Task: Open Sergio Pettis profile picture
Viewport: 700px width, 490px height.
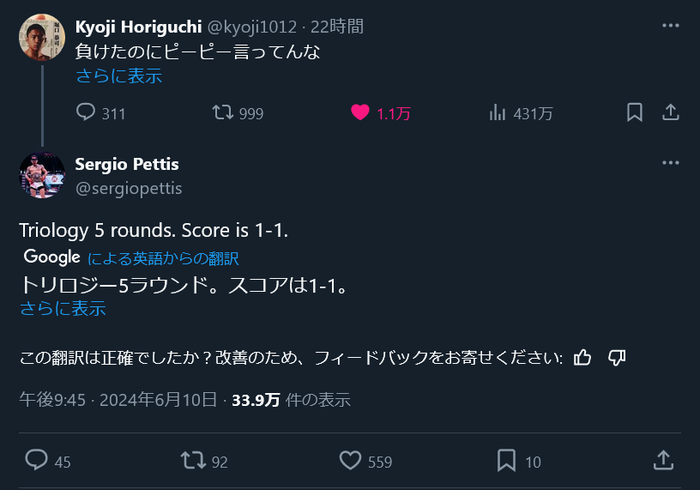Action: click(42, 175)
